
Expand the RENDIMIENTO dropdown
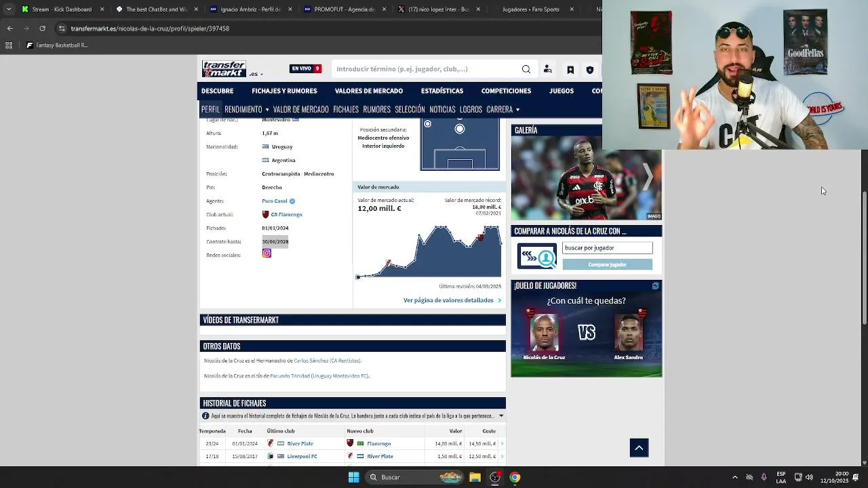pos(247,109)
